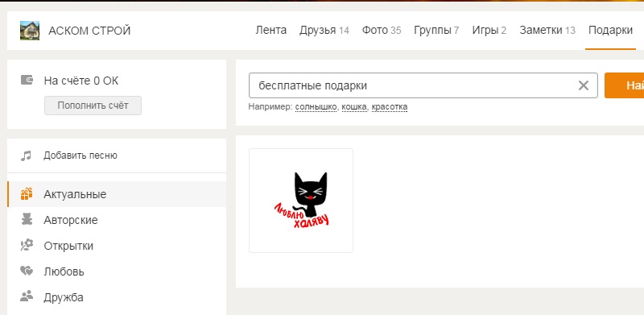The image size is (644, 315).
Task: Click the music note icon
Action: pos(27,155)
